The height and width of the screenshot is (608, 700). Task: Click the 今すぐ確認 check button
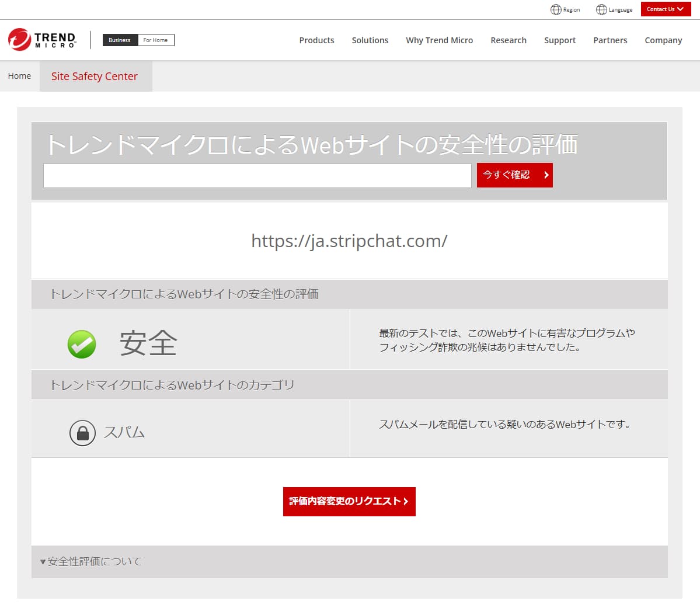coord(515,175)
